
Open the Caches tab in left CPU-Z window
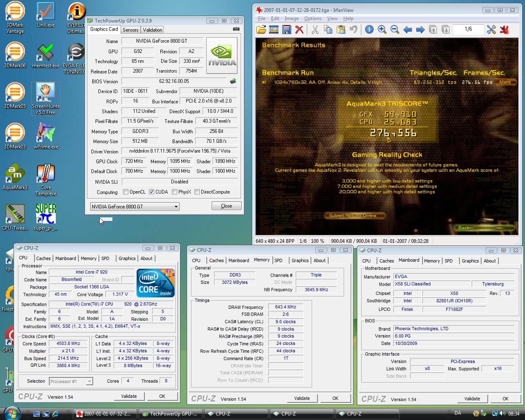43,258
